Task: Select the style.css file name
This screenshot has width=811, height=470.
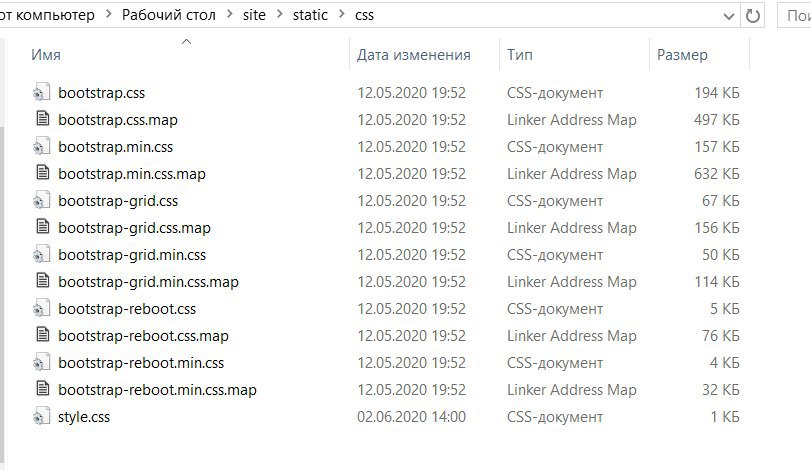Action: click(84, 417)
